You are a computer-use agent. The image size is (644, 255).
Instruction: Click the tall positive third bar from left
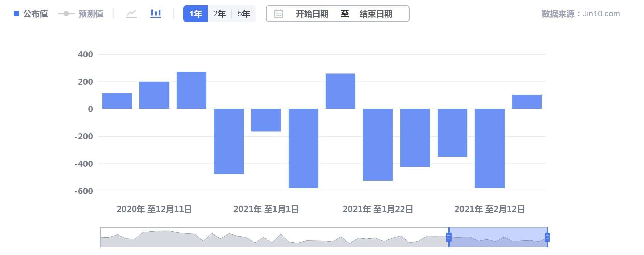191,90
